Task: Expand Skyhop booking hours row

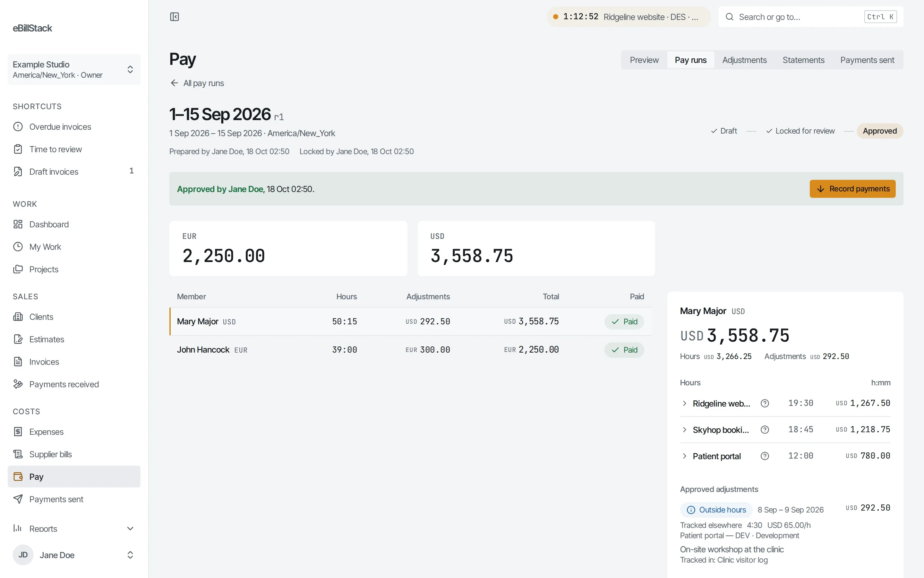Action: pos(684,430)
